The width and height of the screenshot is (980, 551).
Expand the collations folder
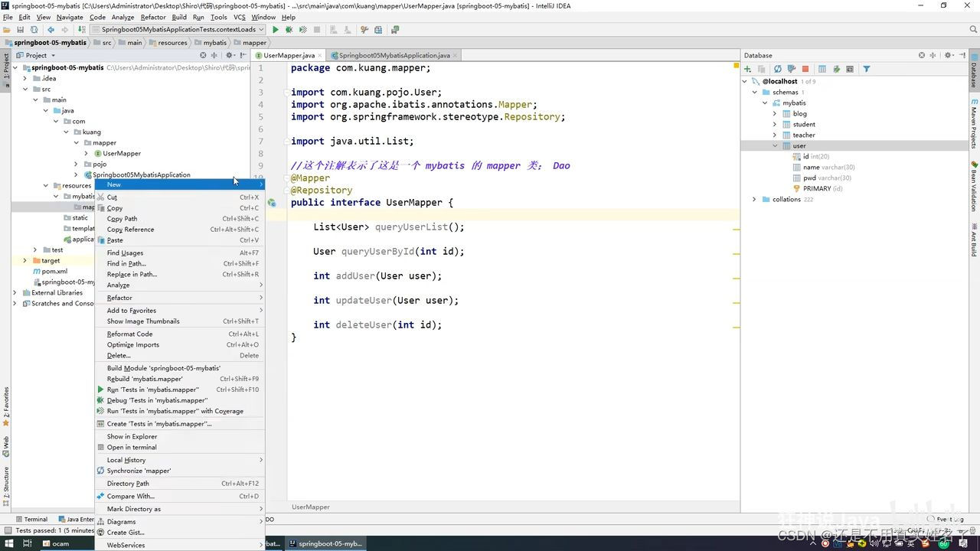(754, 199)
